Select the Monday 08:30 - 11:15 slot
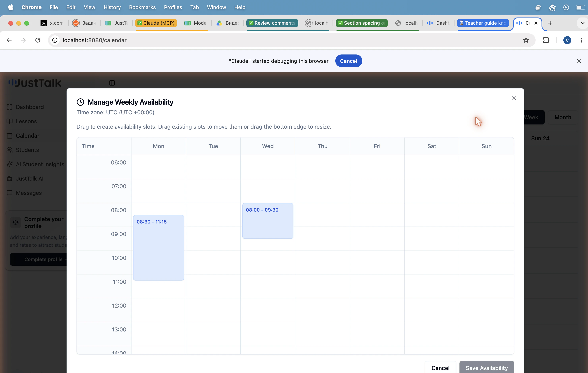 tap(159, 248)
